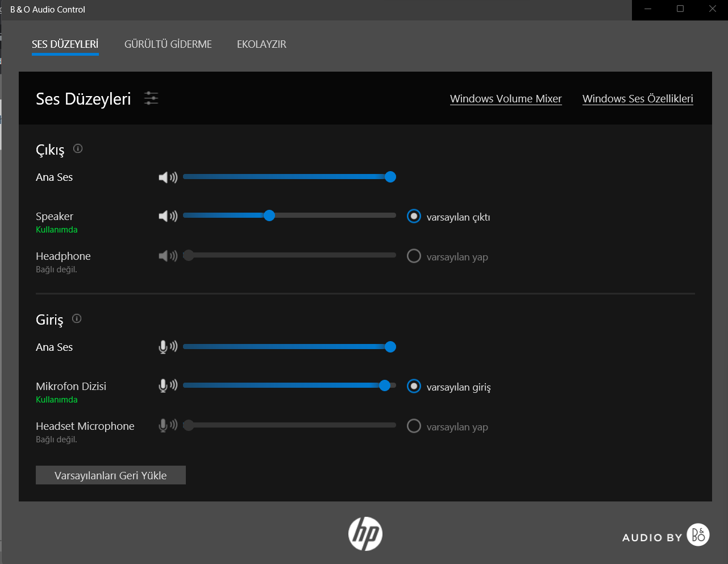728x564 pixels.
Task: Click the Headset Microphone mic icon
Action: pos(168,426)
